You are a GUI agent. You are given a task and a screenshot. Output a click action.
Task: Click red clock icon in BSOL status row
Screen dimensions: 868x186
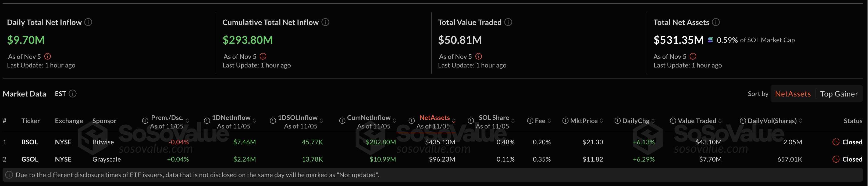point(836,142)
